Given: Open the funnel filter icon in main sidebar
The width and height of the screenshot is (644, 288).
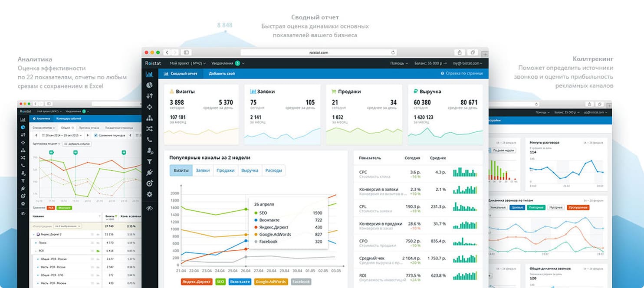Looking at the screenshot, I should pos(149,162).
